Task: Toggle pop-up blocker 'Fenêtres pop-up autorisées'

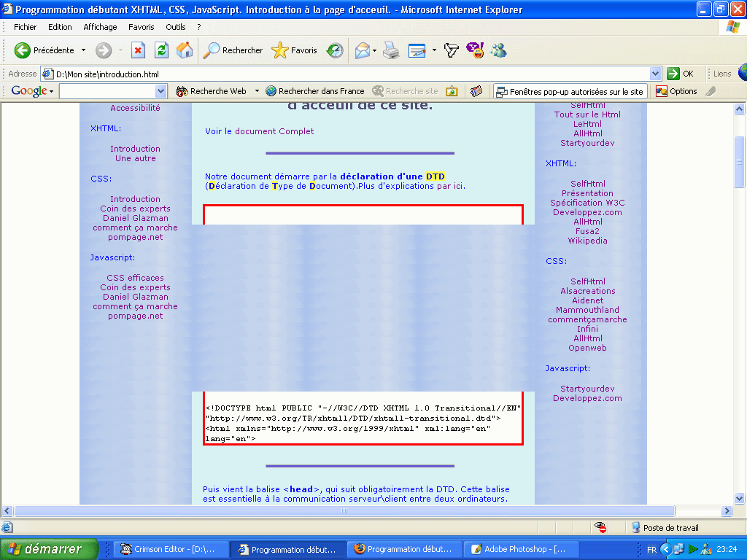Action: point(570,91)
